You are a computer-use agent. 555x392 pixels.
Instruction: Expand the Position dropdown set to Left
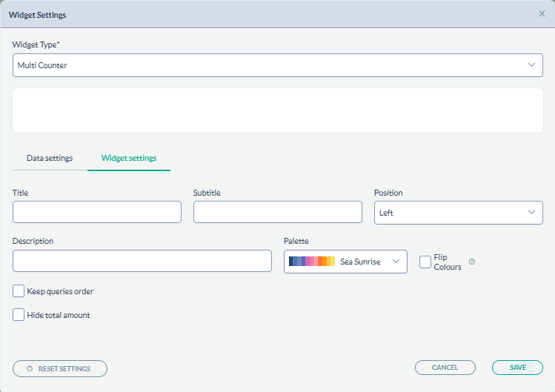coord(448,213)
